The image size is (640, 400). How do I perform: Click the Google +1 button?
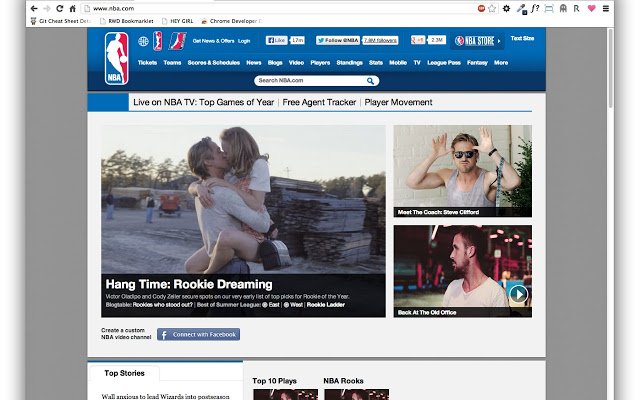click(418, 40)
